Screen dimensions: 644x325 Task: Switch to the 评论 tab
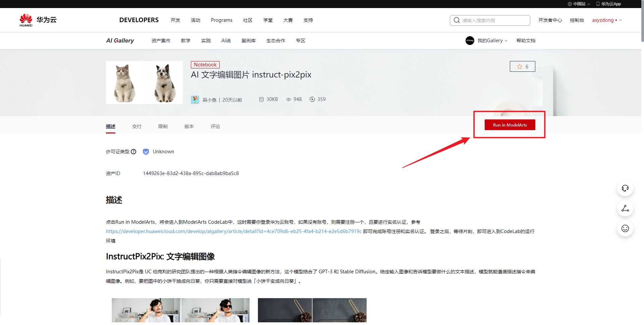click(215, 126)
